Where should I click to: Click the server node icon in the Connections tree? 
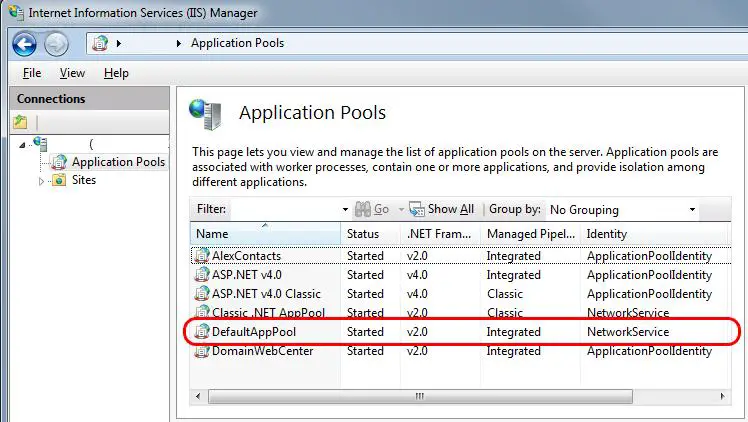41,143
